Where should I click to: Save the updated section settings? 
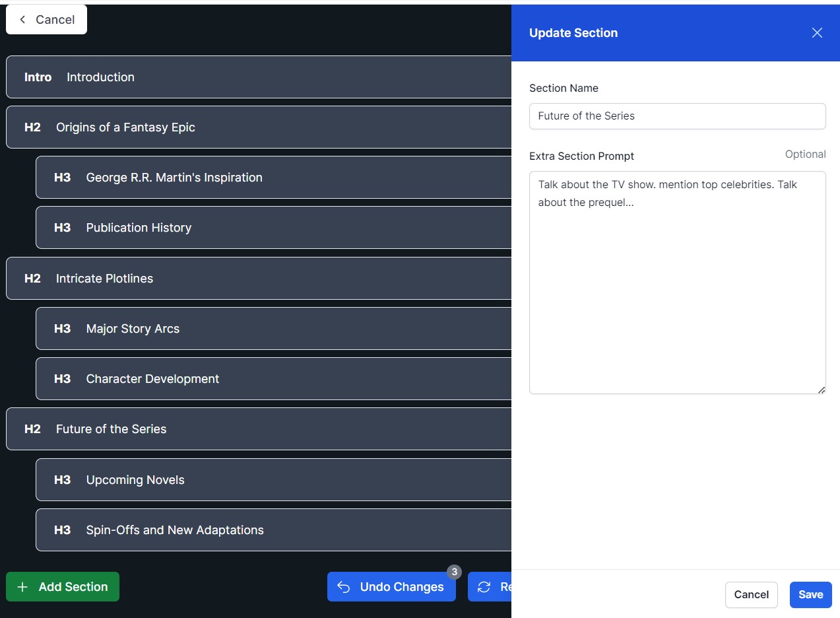click(810, 595)
